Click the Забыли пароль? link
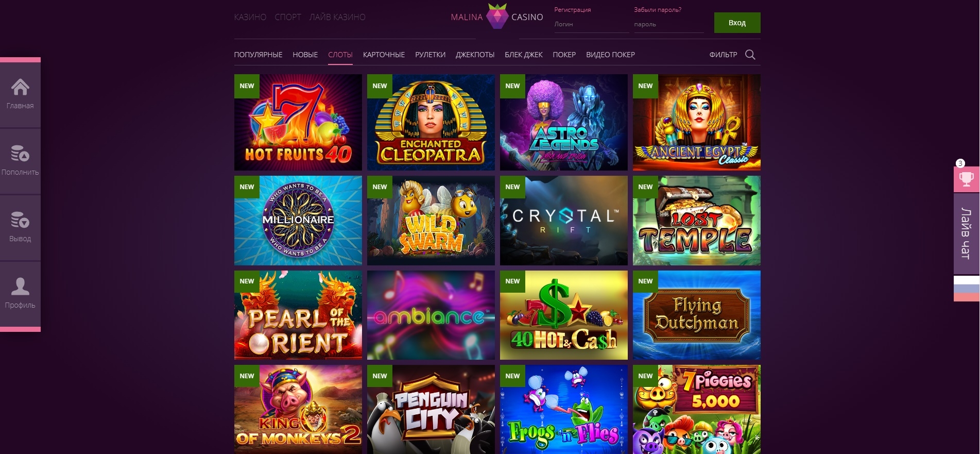This screenshot has width=980, height=454. click(657, 10)
